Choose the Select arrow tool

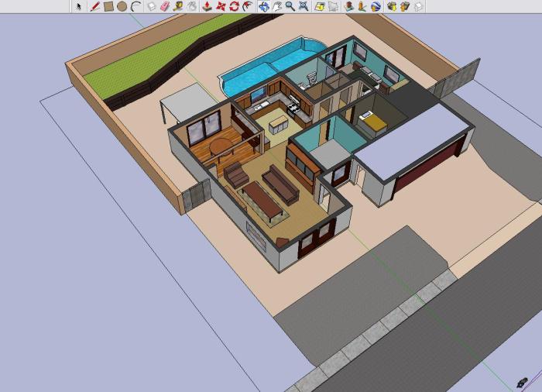tap(79, 6)
